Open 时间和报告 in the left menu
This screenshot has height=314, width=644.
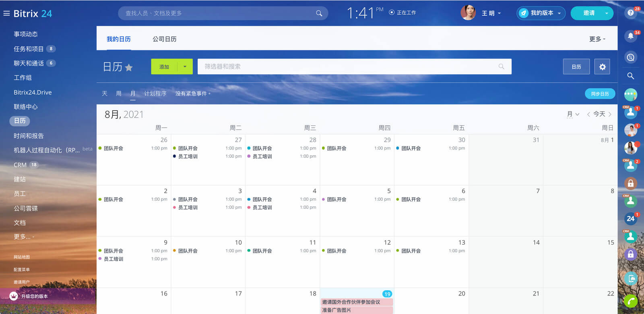click(x=29, y=136)
